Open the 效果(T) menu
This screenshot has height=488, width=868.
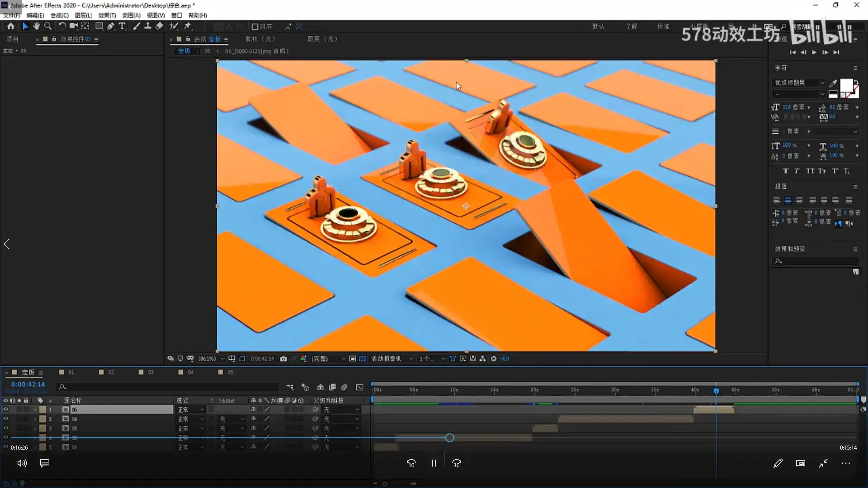pyautogui.click(x=107, y=15)
